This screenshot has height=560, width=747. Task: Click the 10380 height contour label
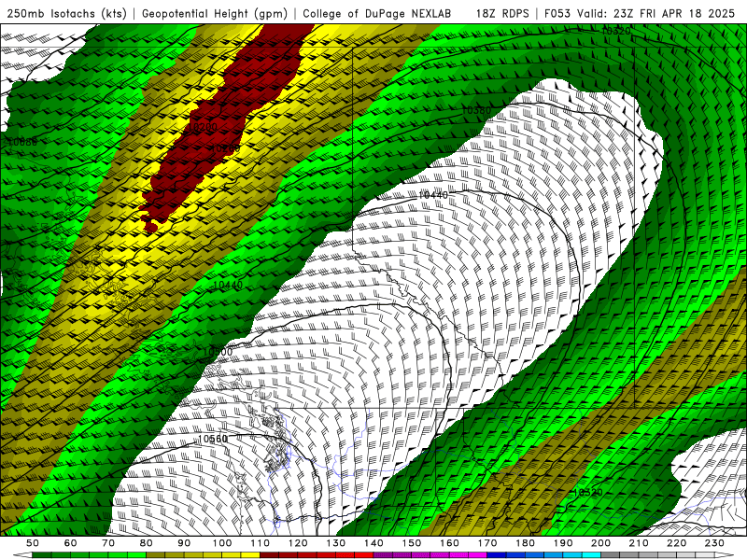[476, 110]
